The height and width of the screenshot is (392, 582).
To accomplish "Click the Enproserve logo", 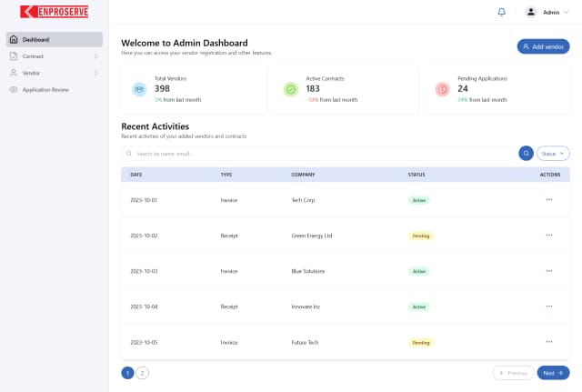I will click(54, 12).
